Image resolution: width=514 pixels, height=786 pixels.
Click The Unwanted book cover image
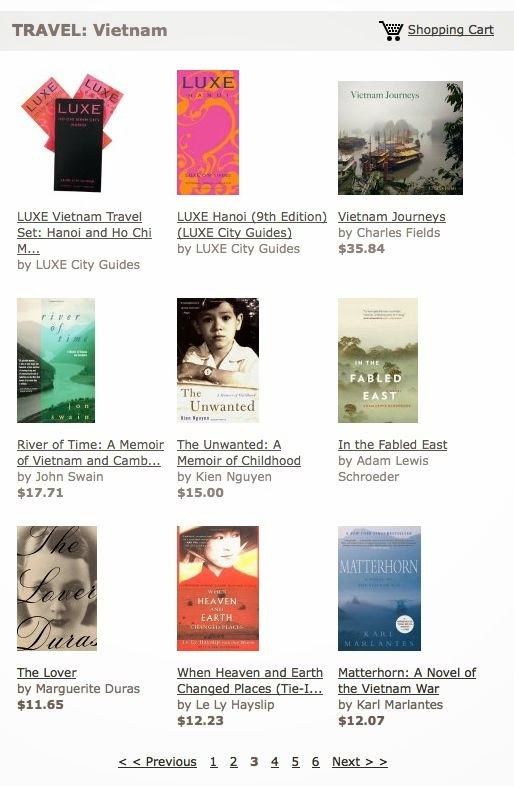218,360
